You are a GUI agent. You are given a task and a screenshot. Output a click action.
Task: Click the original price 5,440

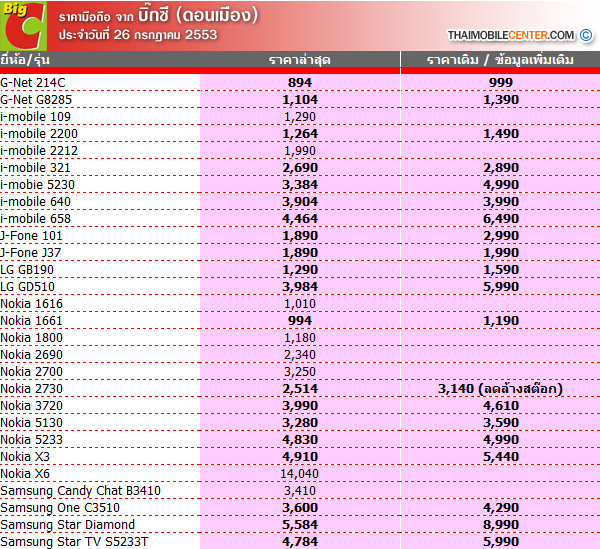[501, 457]
